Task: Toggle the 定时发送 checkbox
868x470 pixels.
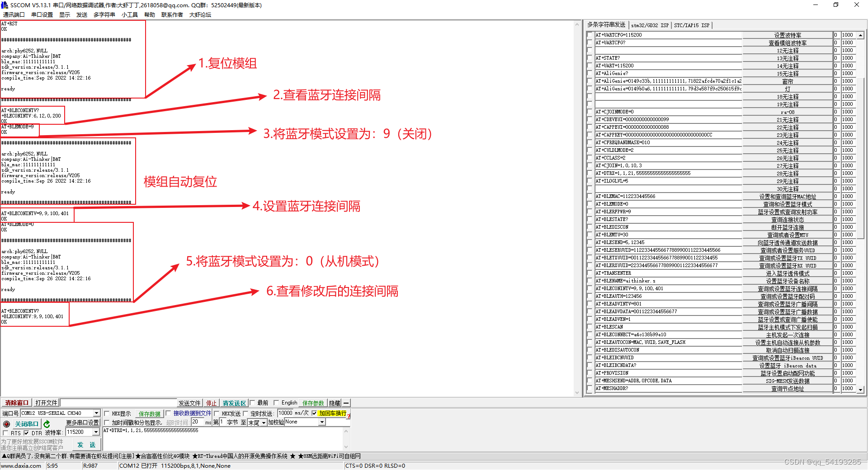Action: (x=246, y=414)
